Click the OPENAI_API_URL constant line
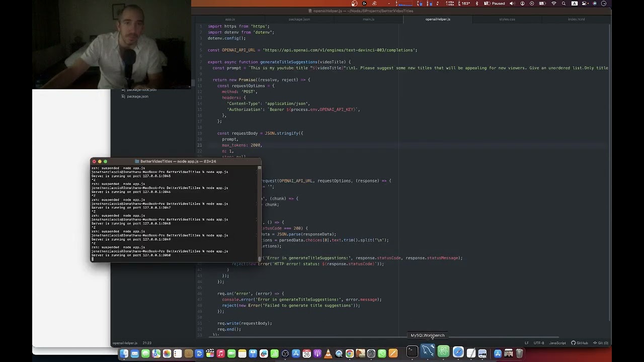 pos(312,50)
